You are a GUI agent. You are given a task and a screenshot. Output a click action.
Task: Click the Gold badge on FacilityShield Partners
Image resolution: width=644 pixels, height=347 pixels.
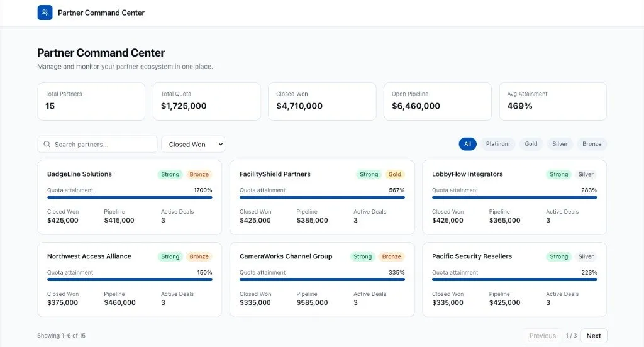point(394,174)
